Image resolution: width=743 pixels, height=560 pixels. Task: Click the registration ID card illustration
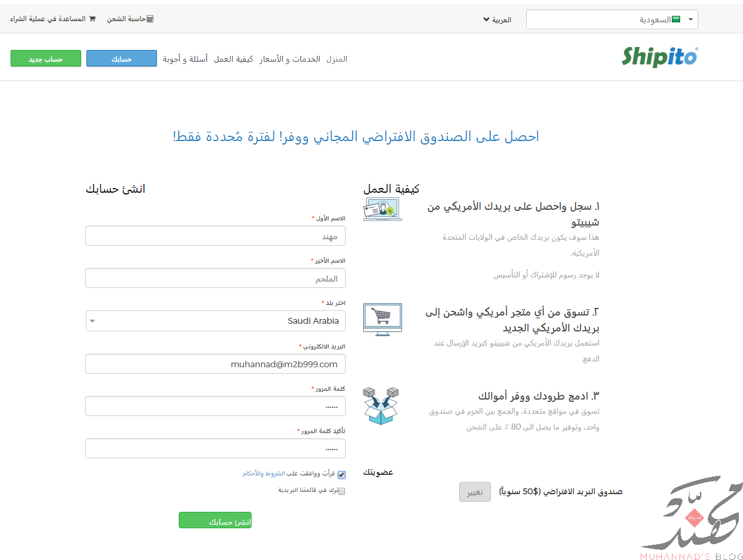(382, 209)
